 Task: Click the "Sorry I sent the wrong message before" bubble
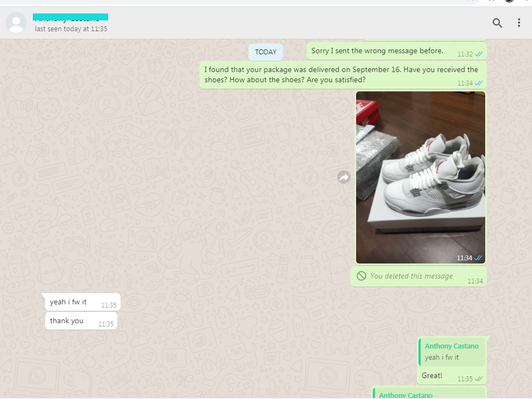pyautogui.click(x=377, y=51)
